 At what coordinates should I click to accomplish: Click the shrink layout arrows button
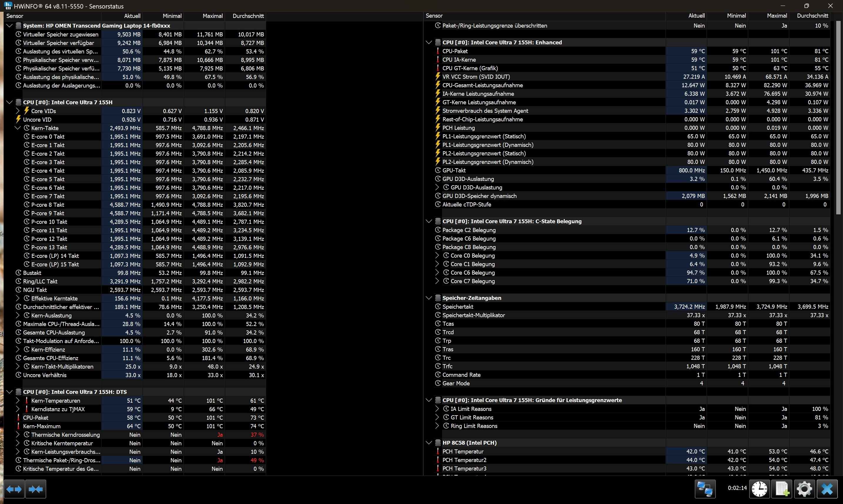point(36,489)
